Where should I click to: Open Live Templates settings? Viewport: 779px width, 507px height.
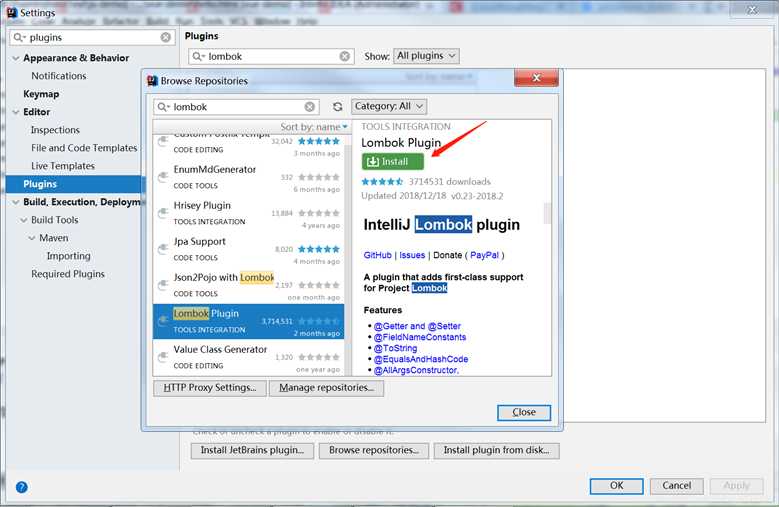tap(63, 166)
